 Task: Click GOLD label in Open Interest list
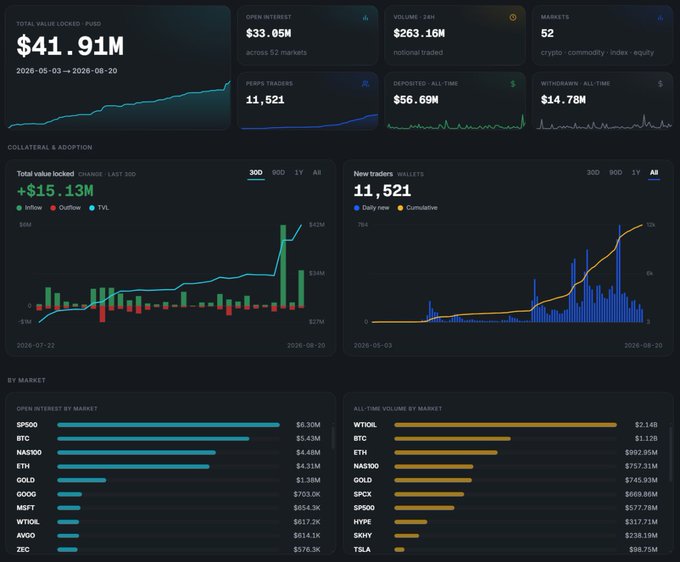[x=26, y=480]
